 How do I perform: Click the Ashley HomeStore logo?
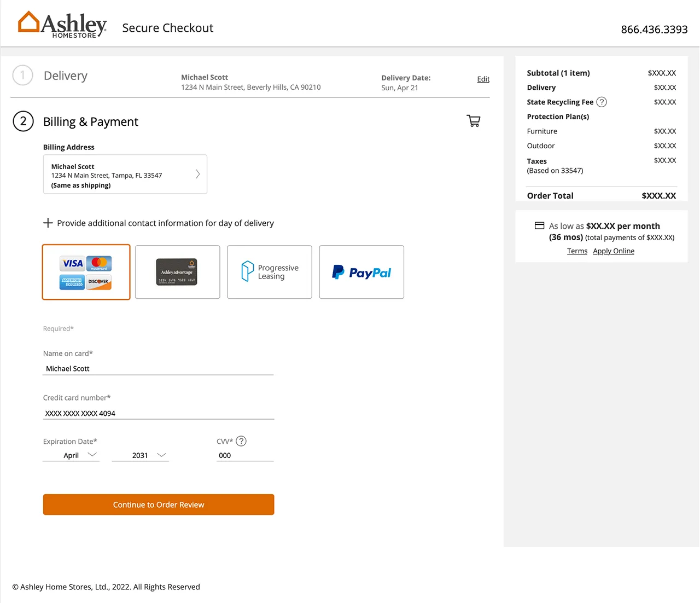pyautogui.click(x=62, y=25)
